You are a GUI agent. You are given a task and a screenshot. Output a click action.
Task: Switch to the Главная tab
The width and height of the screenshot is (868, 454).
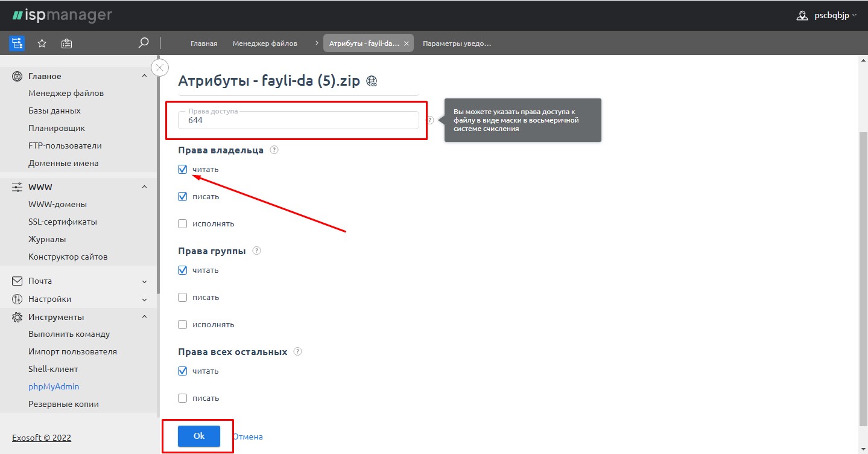tap(204, 43)
